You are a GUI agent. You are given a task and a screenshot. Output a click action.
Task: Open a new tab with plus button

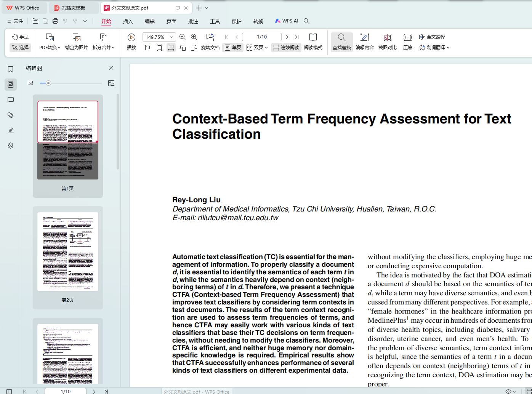[x=199, y=8]
